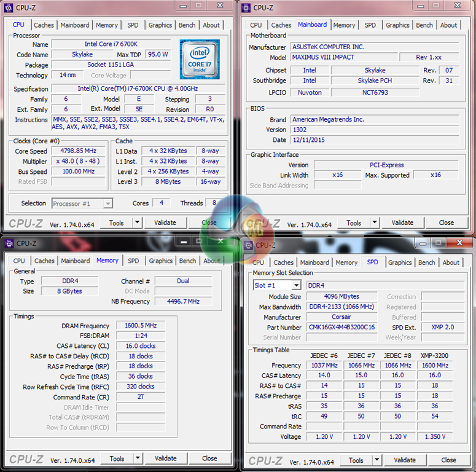Image resolution: width=476 pixels, height=472 pixels.
Task: Click Validate button in the Memory window
Action: 166,458
